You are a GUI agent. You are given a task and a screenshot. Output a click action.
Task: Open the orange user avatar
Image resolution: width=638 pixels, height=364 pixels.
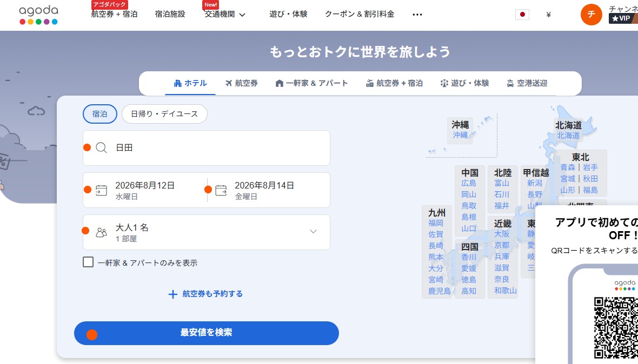click(591, 15)
